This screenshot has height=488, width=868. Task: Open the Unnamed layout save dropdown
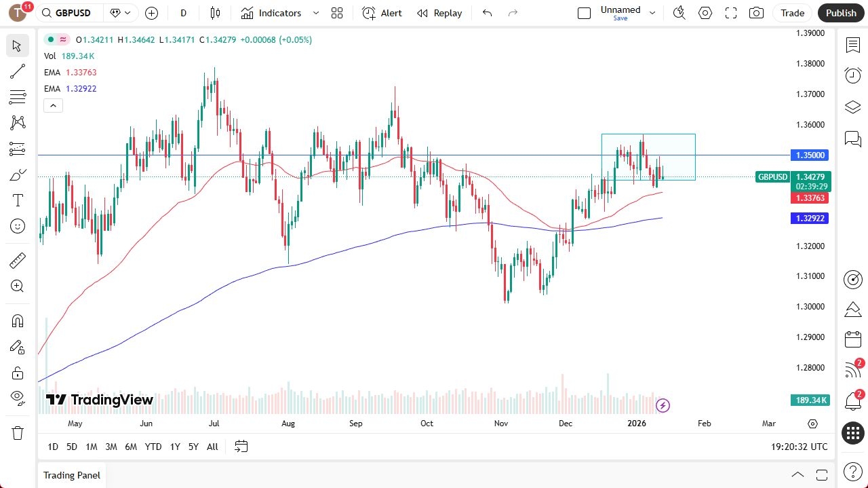tap(652, 13)
